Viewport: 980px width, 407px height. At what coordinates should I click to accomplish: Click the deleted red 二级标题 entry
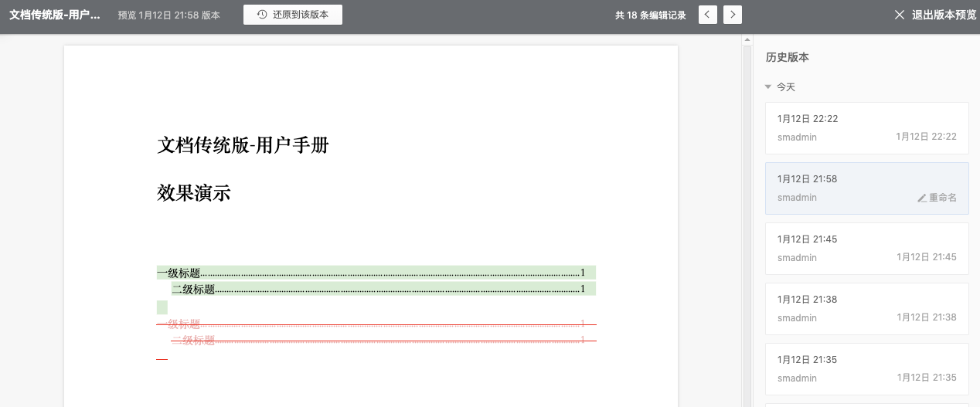(383, 340)
